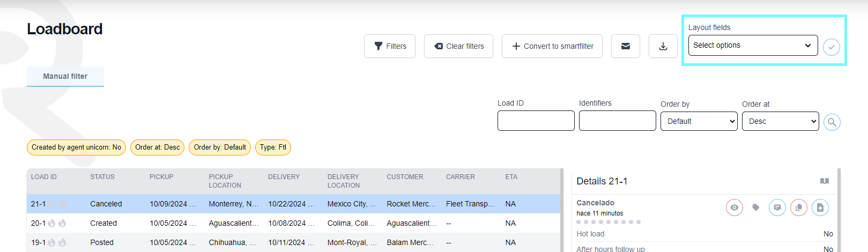868x252 pixels.
Task: Click the Monterrey pickup location cell
Action: point(234,204)
